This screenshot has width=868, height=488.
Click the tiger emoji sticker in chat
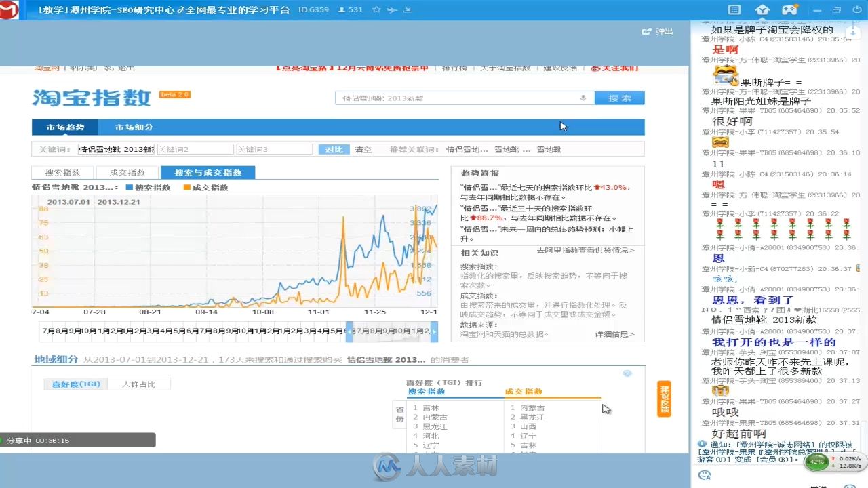click(726, 75)
